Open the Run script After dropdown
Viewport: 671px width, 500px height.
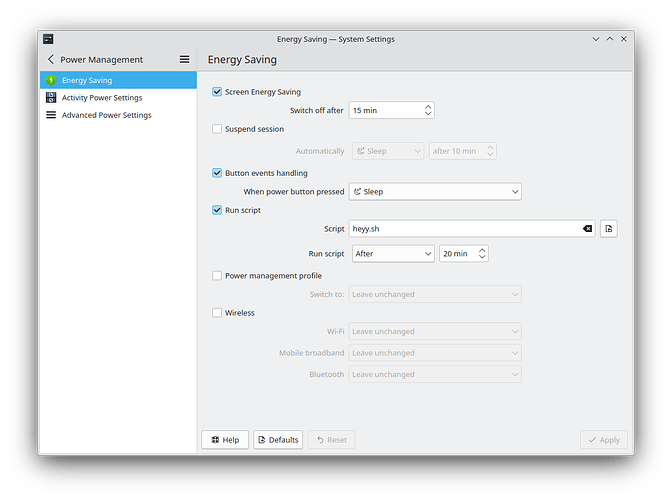point(392,254)
